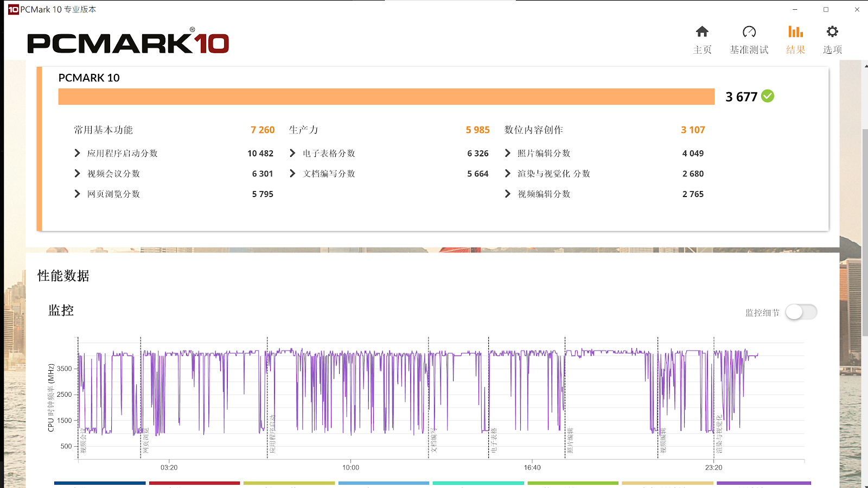
Task: Click the 电子表格 marker in the chart
Action: point(494,440)
